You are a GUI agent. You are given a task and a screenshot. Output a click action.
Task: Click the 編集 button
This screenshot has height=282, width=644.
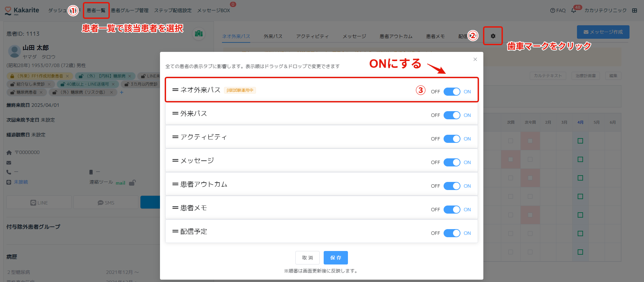[613, 76]
